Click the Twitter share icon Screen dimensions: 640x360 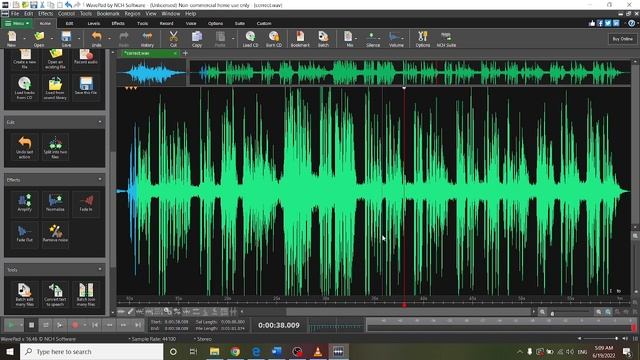pyautogui.click(x=608, y=23)
